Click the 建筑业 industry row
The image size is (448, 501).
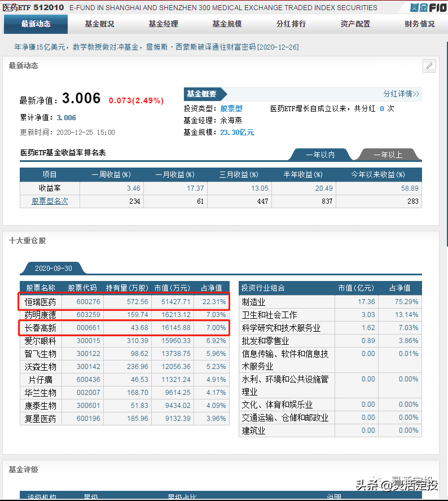pyautogui.click(x=330, y=430)
